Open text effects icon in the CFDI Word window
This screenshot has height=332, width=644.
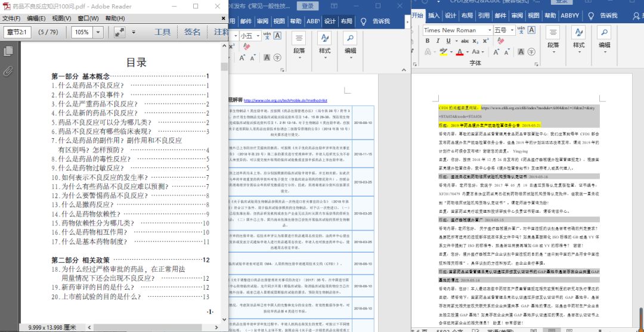tap(428, 52)
